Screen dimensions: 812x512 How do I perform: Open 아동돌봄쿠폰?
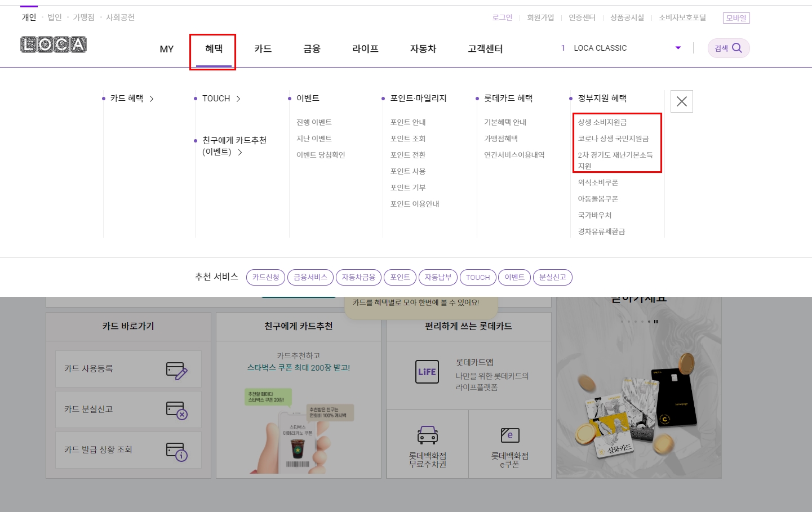598,199
